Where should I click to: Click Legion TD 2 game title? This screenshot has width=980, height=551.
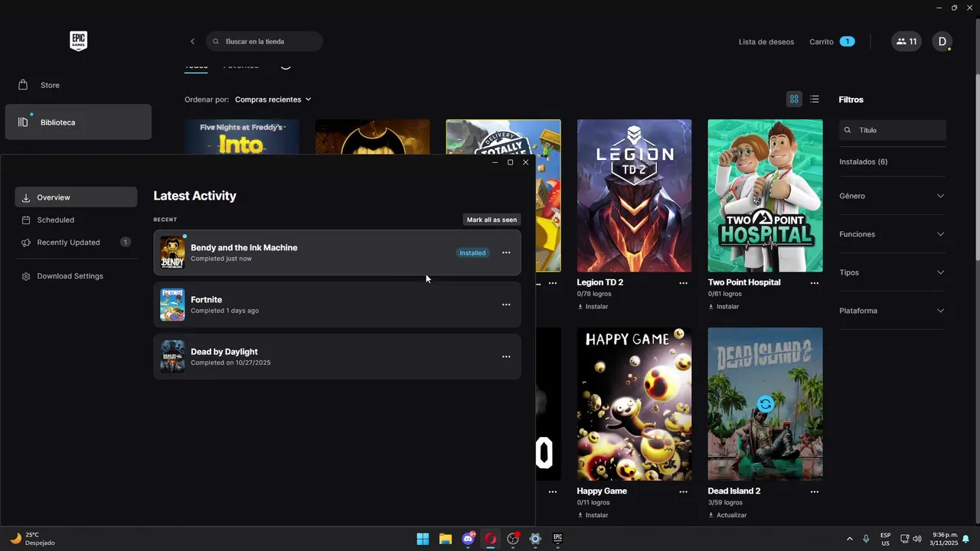600,282
